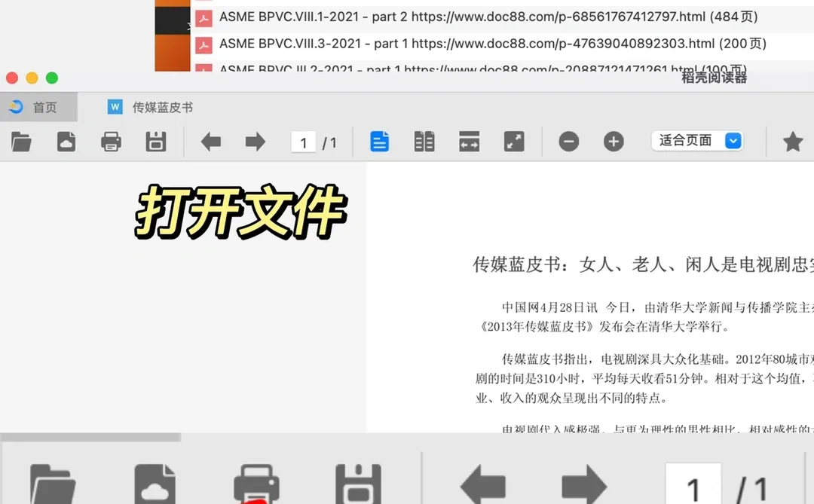This screenshot has height=504, width=814.
Task: Expand the page fit options chevron
Action: click(730, 141)
